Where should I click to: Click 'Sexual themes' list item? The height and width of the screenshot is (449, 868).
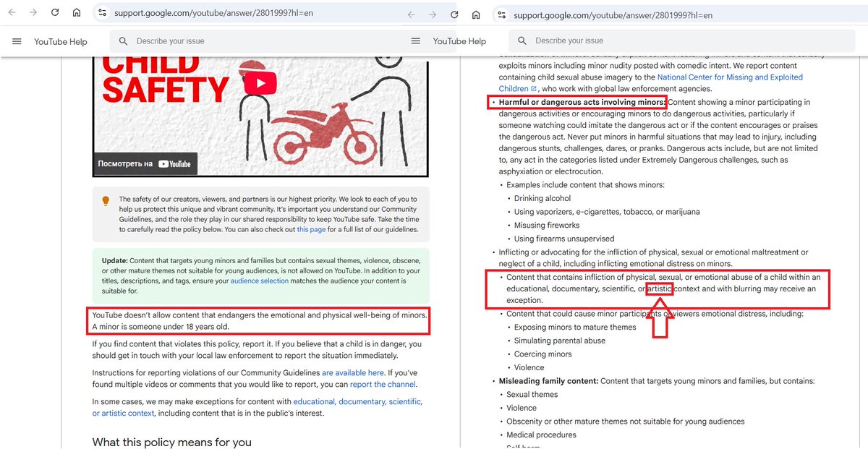[532, 395]
